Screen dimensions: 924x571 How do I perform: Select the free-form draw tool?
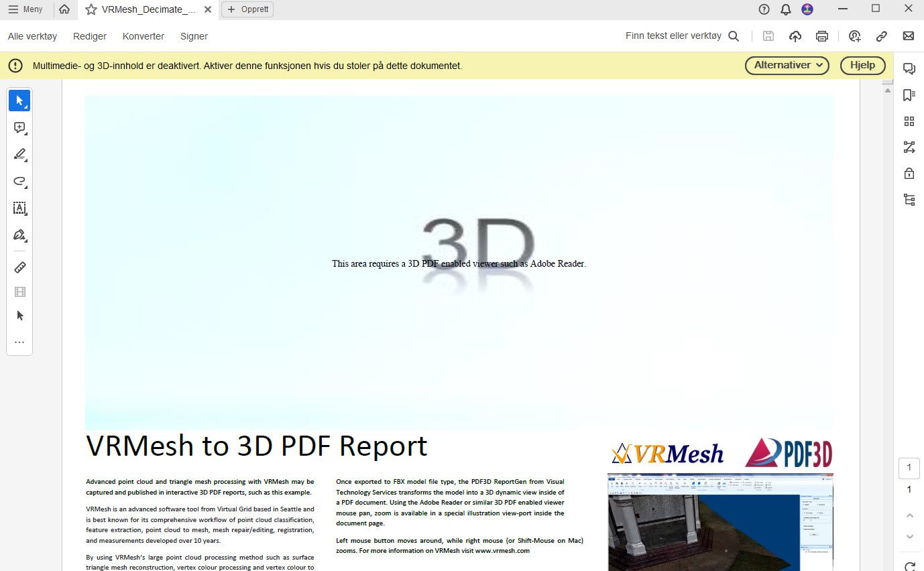[x=19, y=181]
